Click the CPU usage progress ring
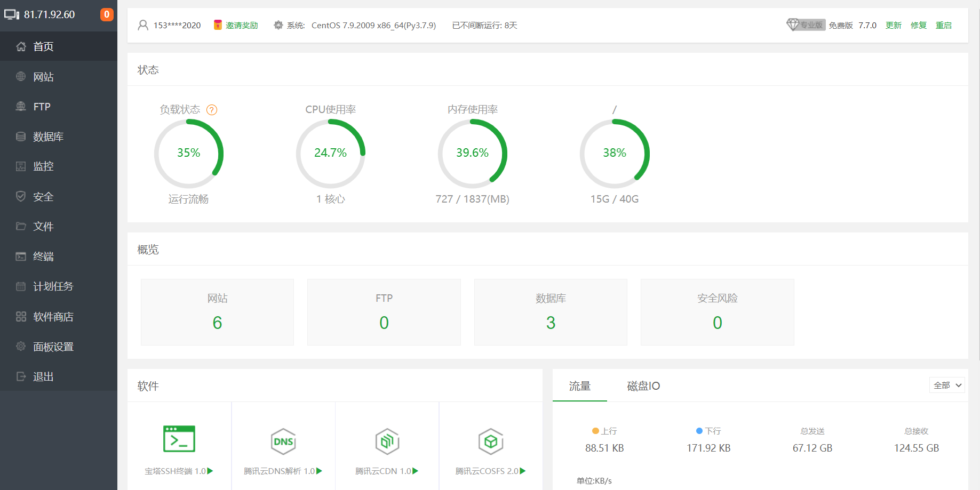The width and height of the screenshot is (980, 490). 331,153
